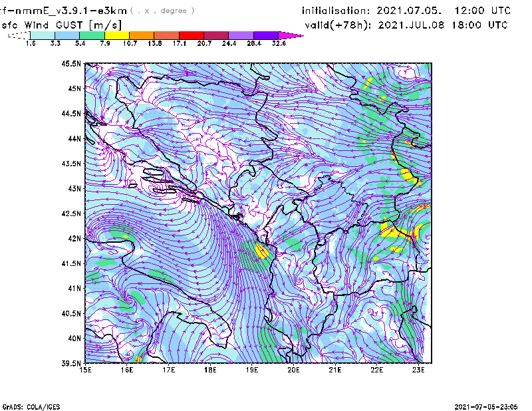Click the 40.5N latitude label
Image resolution: width=532 pixels, height=411 pixels.
71,314
